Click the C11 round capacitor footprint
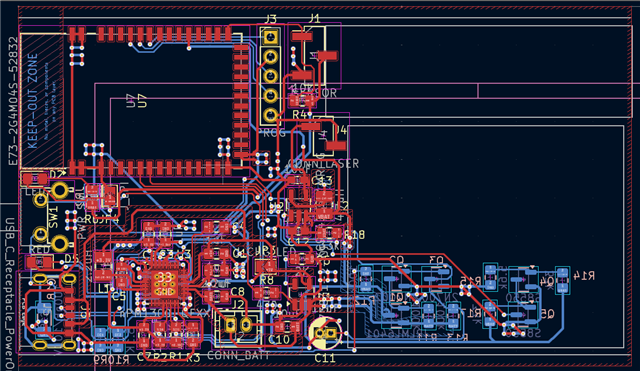 pyautogui.click(x=325, y=333)
